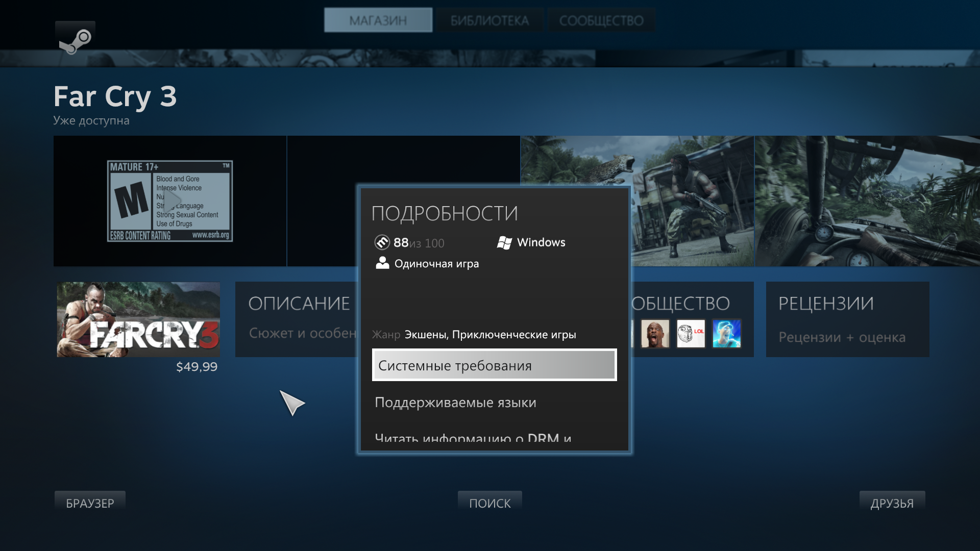Click the Far Cry 3 title heading
980x551 pixels.
point(115,97)
